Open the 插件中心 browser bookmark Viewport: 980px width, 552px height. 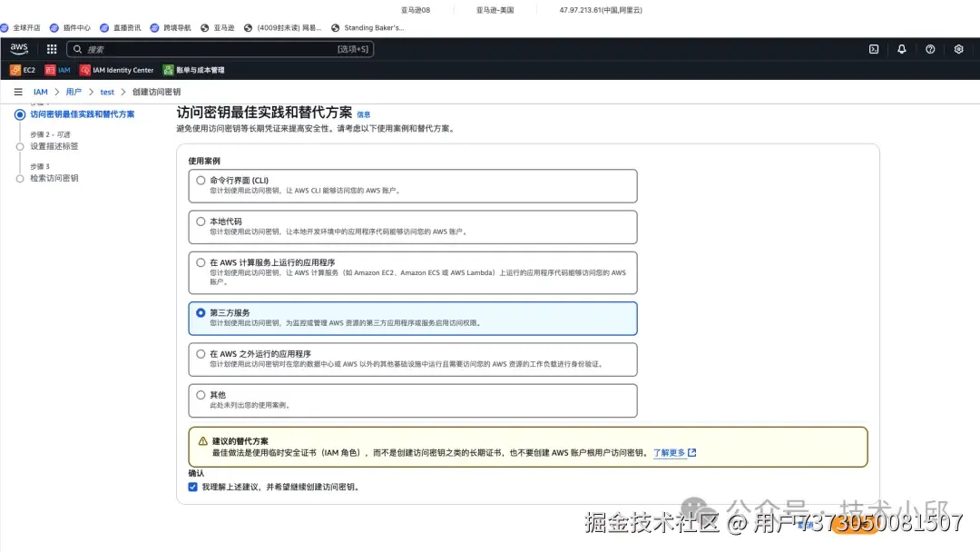point(70,27)
